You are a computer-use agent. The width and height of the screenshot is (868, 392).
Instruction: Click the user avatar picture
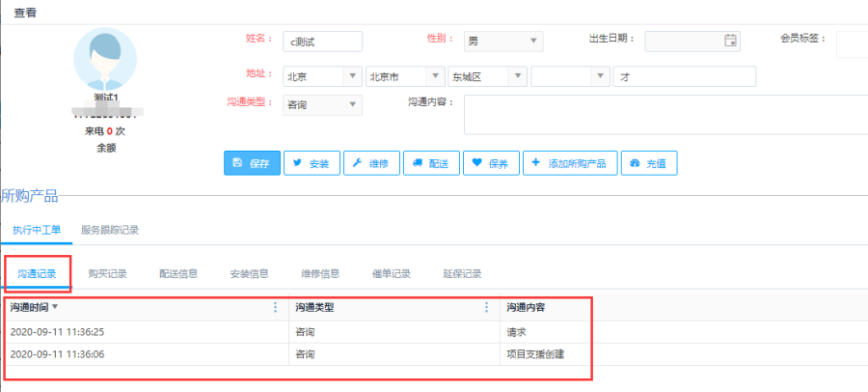[x=105, y=60]
